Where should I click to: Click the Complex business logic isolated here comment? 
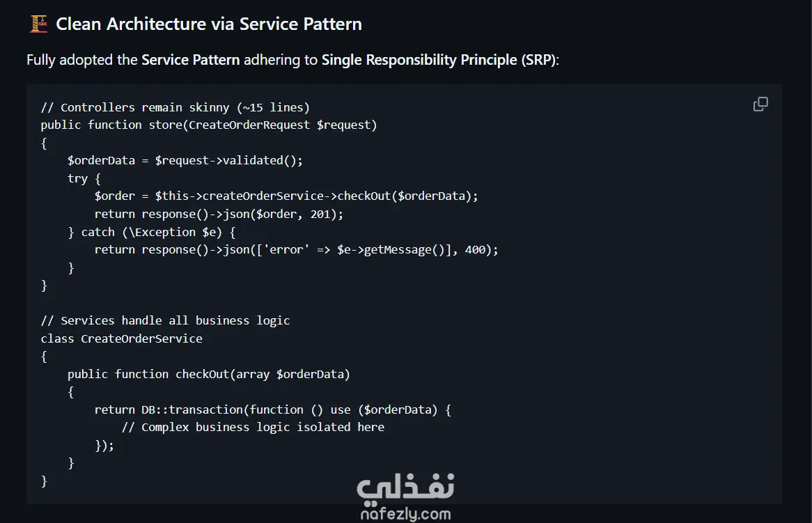point(253,428)
